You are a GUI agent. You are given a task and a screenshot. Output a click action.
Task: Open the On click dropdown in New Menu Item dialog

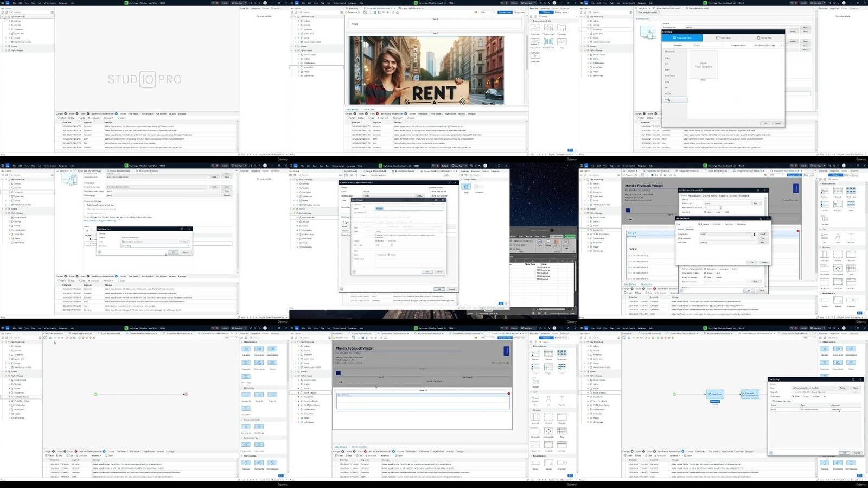[155, 246]
